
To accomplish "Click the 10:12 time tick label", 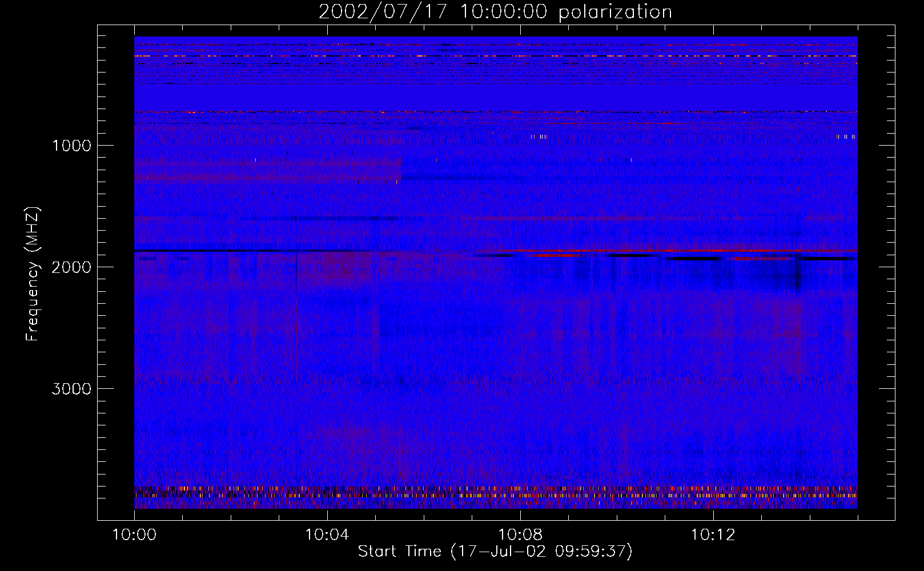I will pos(713,535).
